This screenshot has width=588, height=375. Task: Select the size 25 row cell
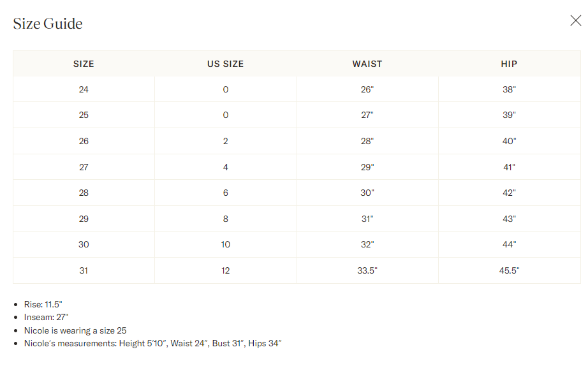(x=84, y=115)
